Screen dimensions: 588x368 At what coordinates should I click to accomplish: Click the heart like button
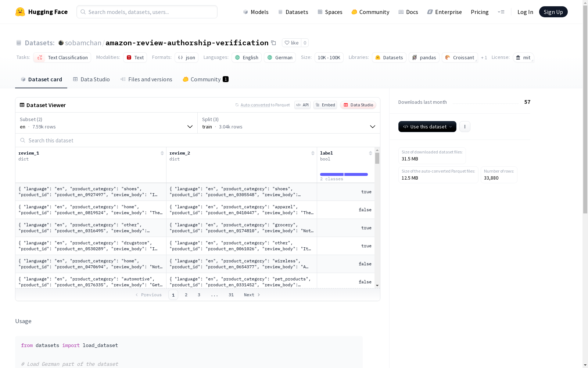point(291,43)
